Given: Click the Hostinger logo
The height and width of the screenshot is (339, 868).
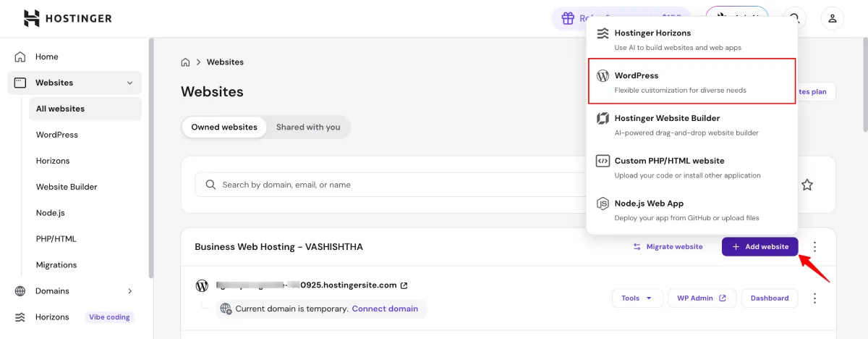Looking at the screenshot, I should pyautogui.click(x=67, y=18).
